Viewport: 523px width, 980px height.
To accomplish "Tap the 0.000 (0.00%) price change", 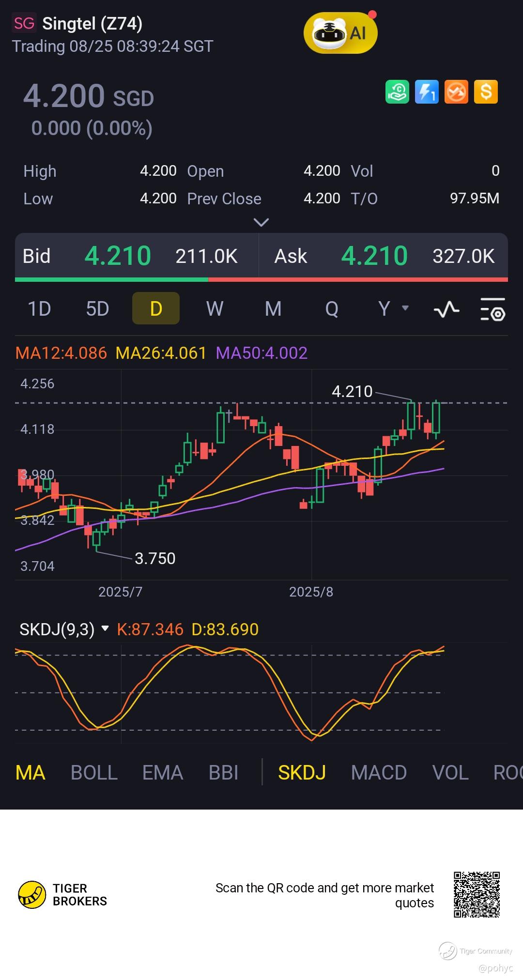I will (92, 128).
